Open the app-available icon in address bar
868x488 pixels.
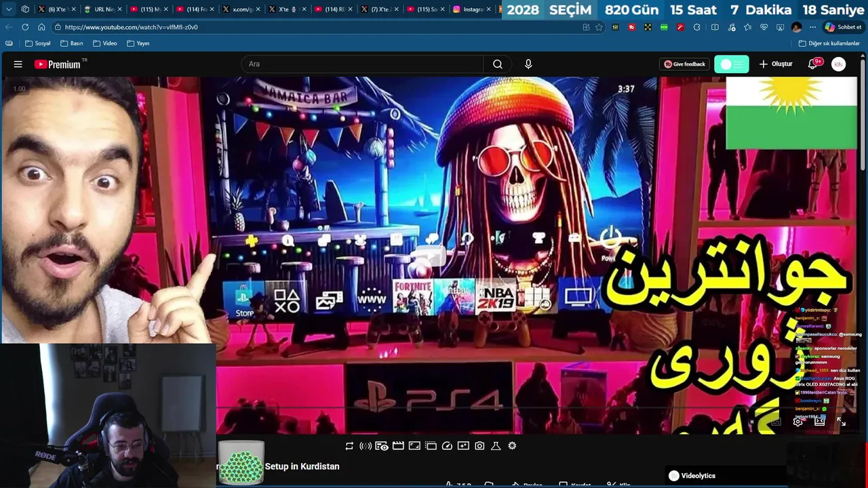pyautogui.click(x=586, y=27)
